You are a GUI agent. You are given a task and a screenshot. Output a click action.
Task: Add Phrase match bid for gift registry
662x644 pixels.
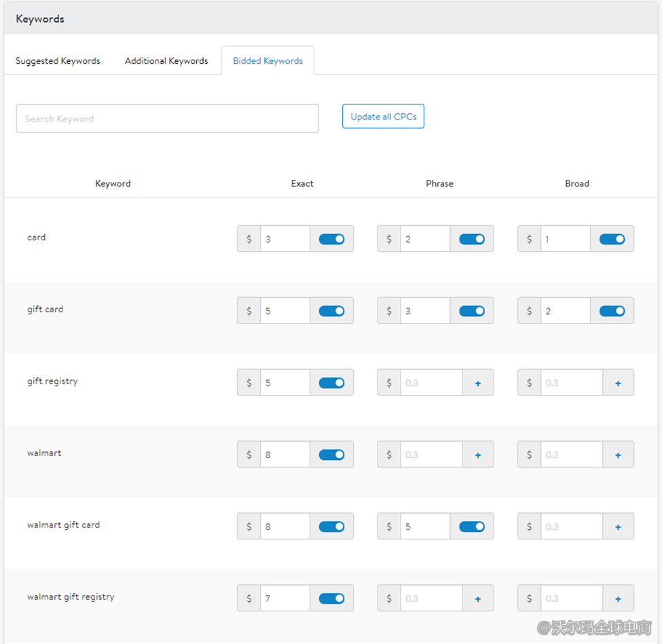point(478,383)
